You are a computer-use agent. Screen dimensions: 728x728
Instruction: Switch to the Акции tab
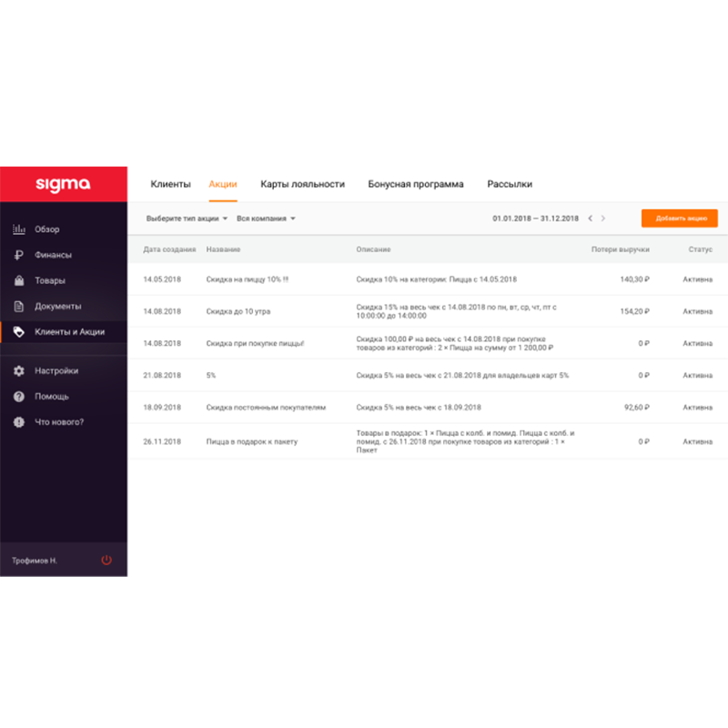(x=223, y=185)
